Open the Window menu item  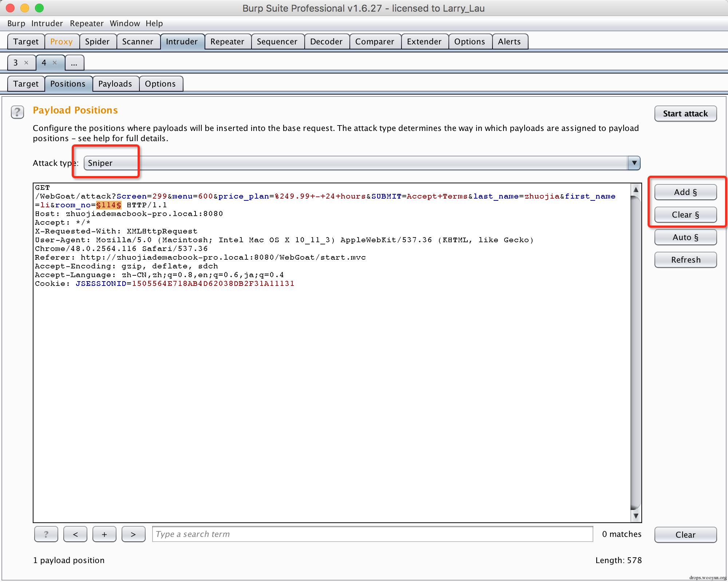(124, 23)
